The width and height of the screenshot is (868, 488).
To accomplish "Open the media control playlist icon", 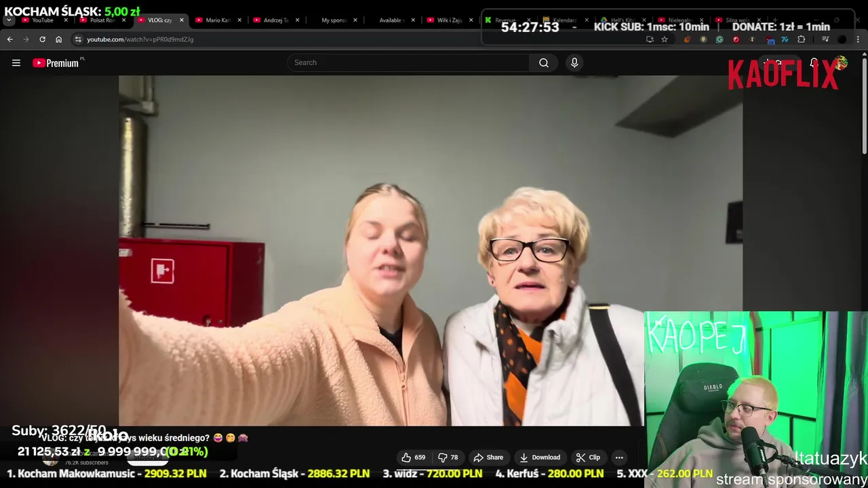I will tap(825, 39).
